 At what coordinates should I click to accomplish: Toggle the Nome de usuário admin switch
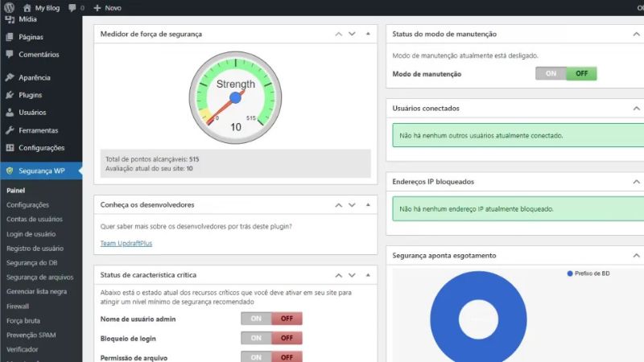pos(271,319)
